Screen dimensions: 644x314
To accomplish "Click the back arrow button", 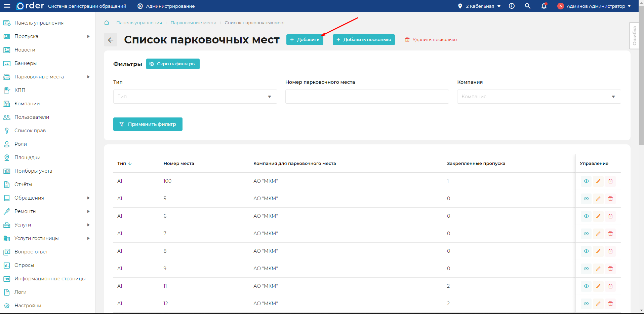I will [111, 40].
